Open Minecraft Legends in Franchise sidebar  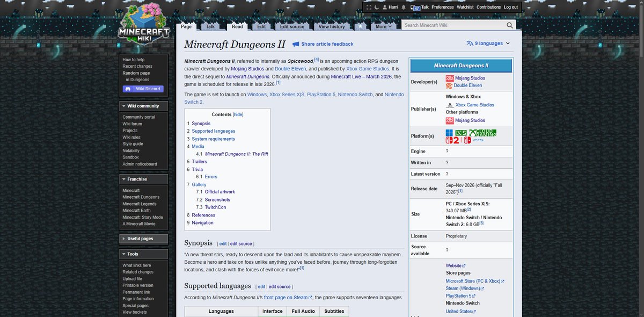tap(140, 204)
